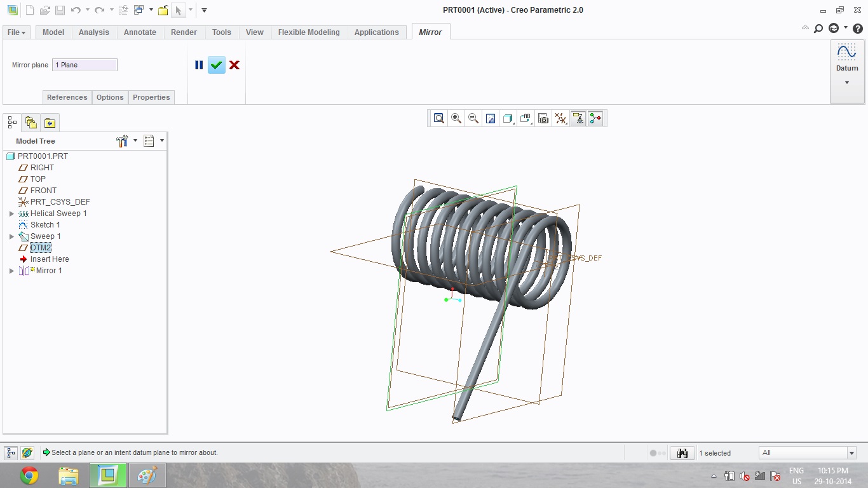Open the saved view manager camera icon
This screenshot has height=488, width=868.
coord(543,118)
